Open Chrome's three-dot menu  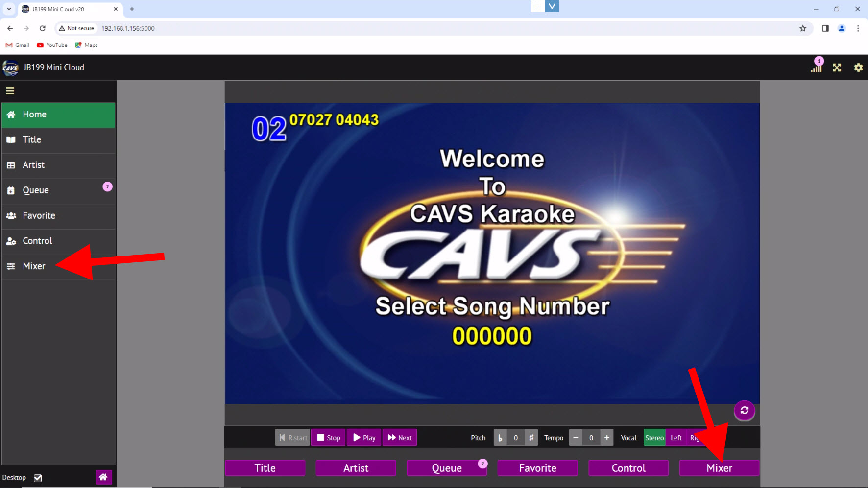pos(858,28)
